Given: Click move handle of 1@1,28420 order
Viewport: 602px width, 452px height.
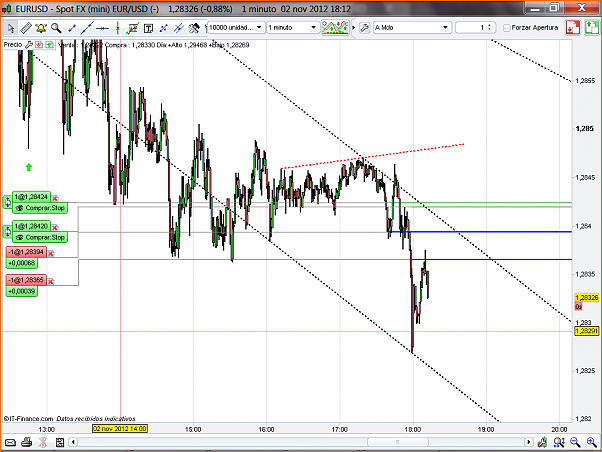Looking at the screenshot, I should pos(8,231).
